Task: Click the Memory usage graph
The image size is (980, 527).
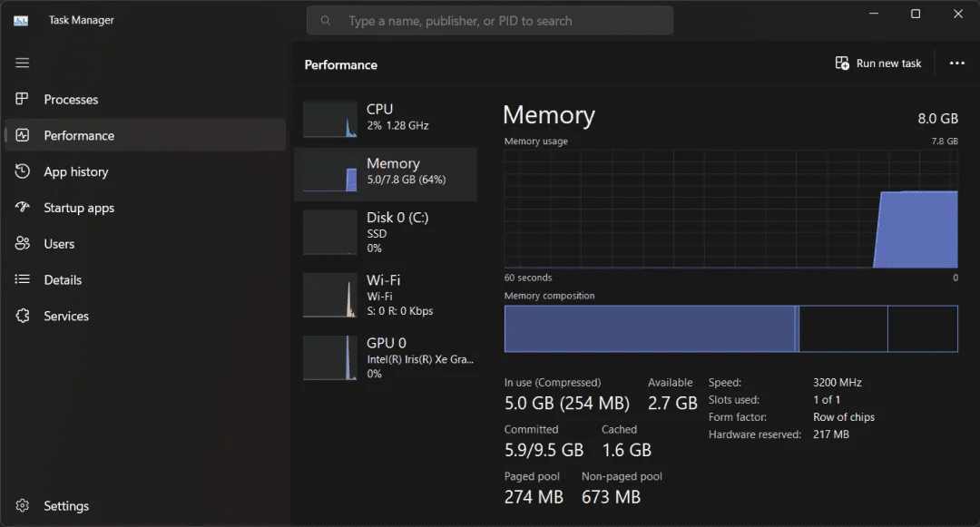Action: click(x=730, y=209)
